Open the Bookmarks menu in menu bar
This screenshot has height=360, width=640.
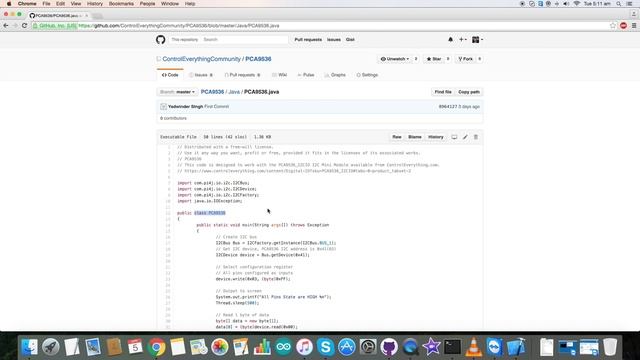[121, 4]
